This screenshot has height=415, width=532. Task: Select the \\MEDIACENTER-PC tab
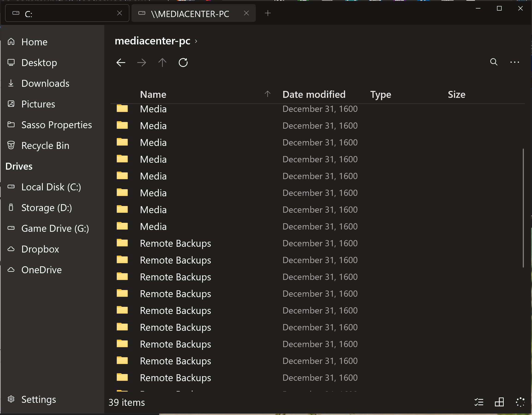193,13
